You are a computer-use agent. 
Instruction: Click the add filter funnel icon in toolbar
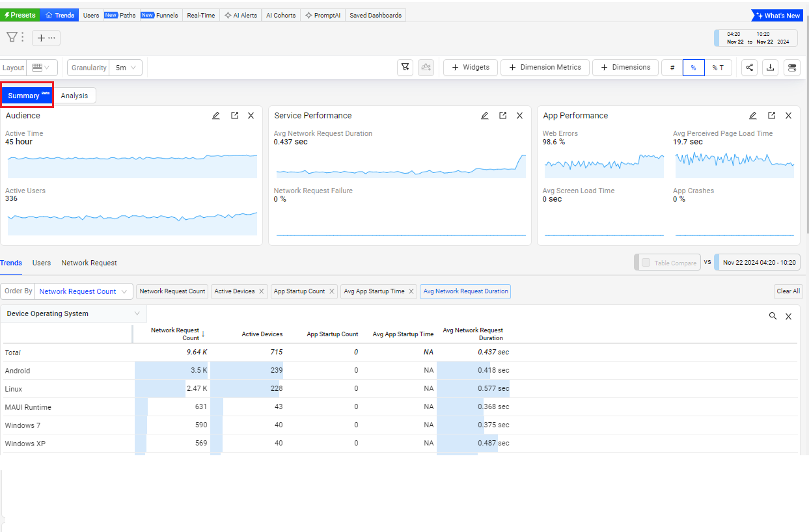pyautogui.click(x=405, y=68)
